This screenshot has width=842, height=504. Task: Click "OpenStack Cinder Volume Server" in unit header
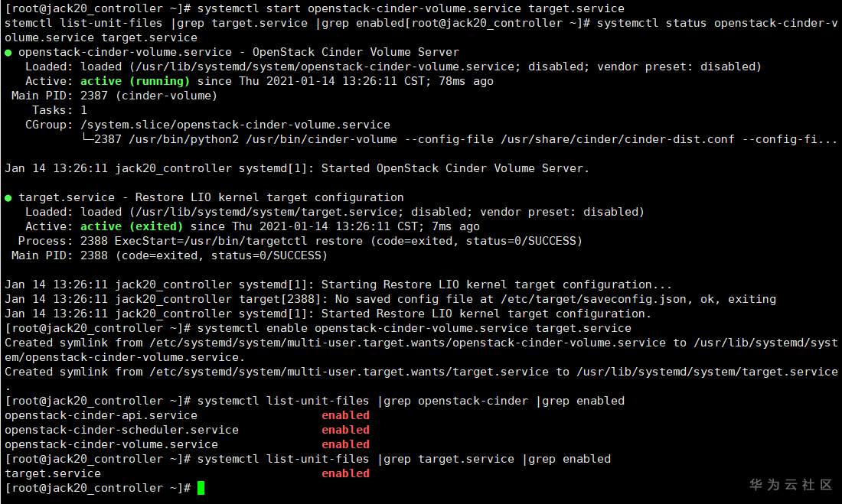tap(355, 52)
